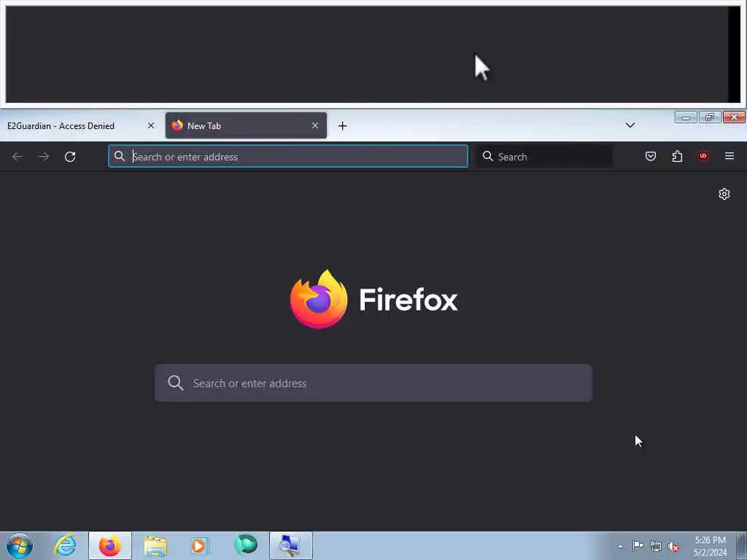Open the Firefox hamburger application menu
This screenshot has width=747, height=560.
pos(729,156)
